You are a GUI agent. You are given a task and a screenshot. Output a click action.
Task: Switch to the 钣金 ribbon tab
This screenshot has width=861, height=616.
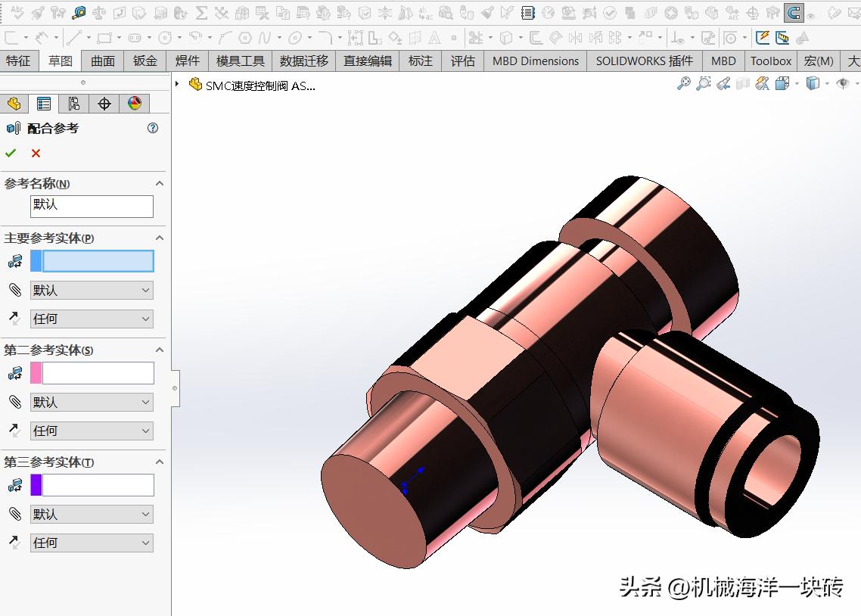tap(145, 61)
